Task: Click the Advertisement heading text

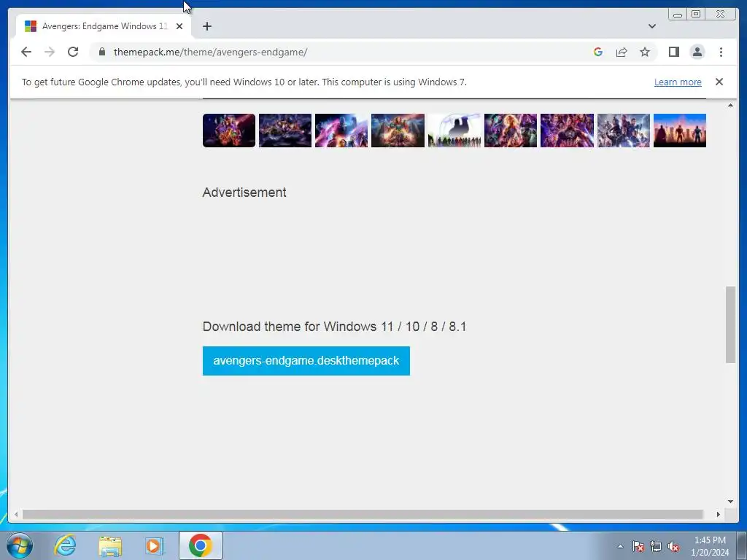Action: (244, 192)
